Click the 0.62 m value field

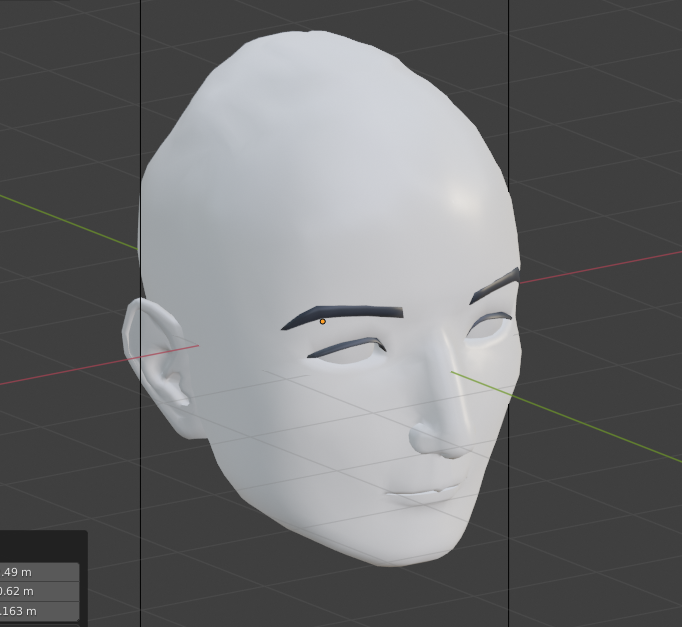click(x=39, y=591)
